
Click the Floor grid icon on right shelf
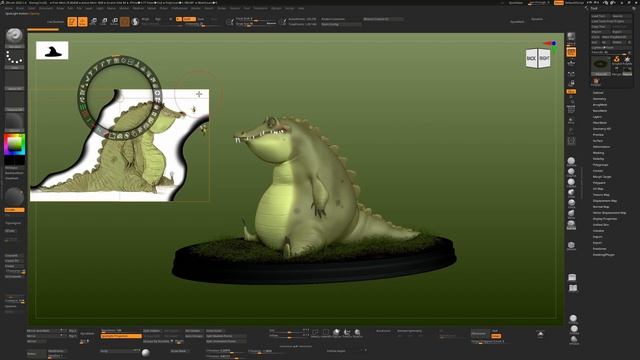click(x=571, y=62)
